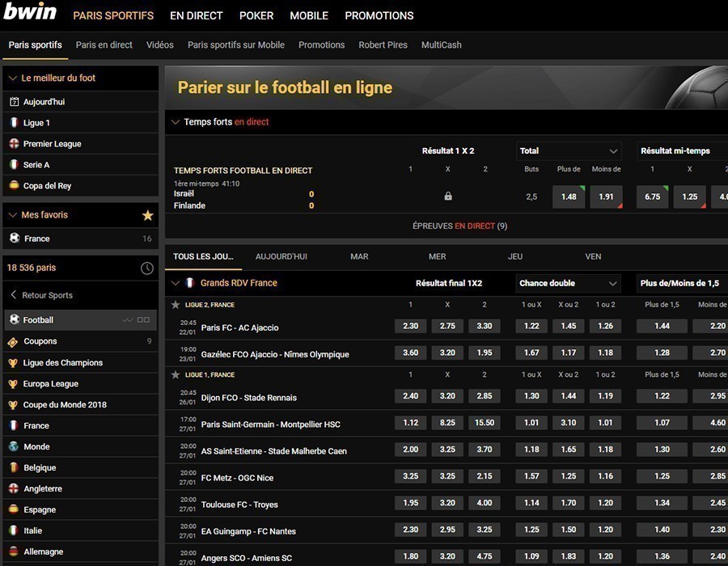Select the MER day filter
Screen dimensions: 728x566
[437, 256]
